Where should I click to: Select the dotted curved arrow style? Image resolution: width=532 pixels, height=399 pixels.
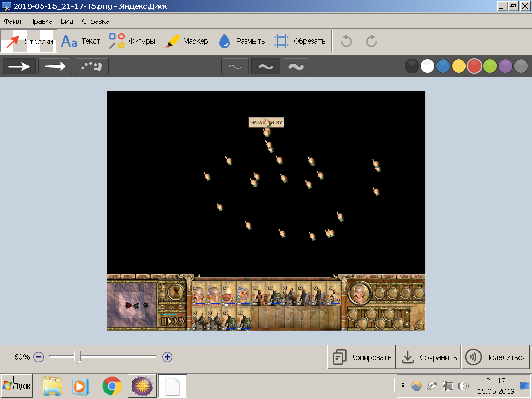pos(91,66)
